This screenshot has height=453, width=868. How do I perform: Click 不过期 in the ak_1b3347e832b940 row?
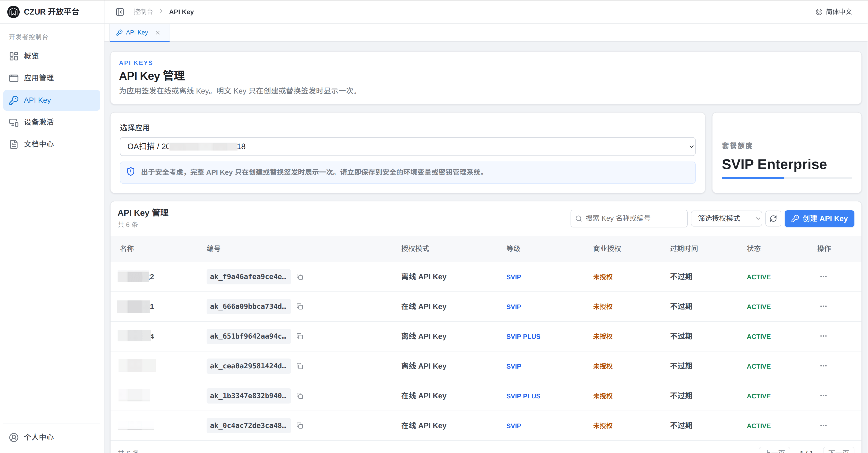click(681, 396)
